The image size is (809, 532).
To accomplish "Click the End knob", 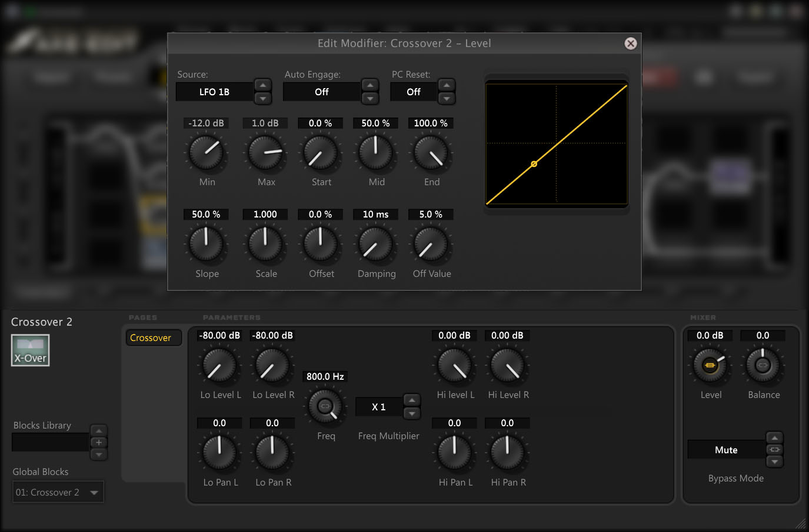I will click(x=431, y=152).
